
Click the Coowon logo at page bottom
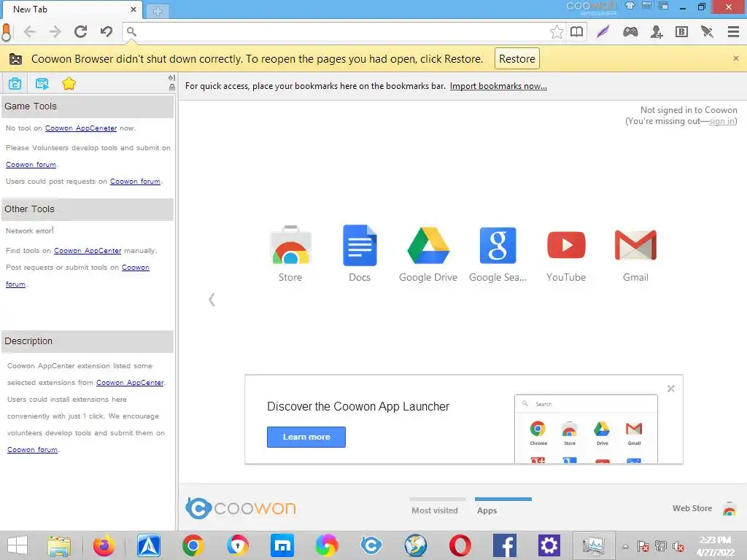tap(241, 508)
